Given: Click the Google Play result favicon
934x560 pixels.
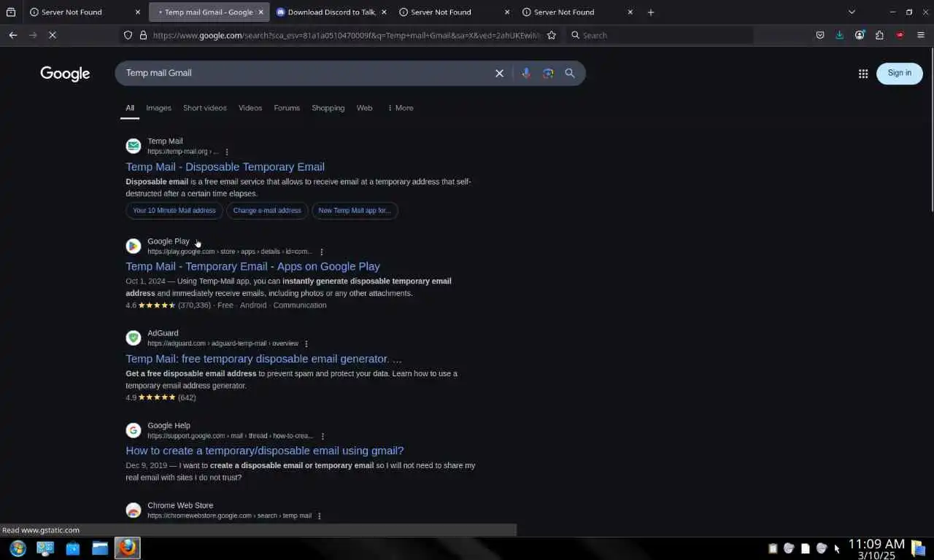Looking at the screenshot, I should click(134, 246).
